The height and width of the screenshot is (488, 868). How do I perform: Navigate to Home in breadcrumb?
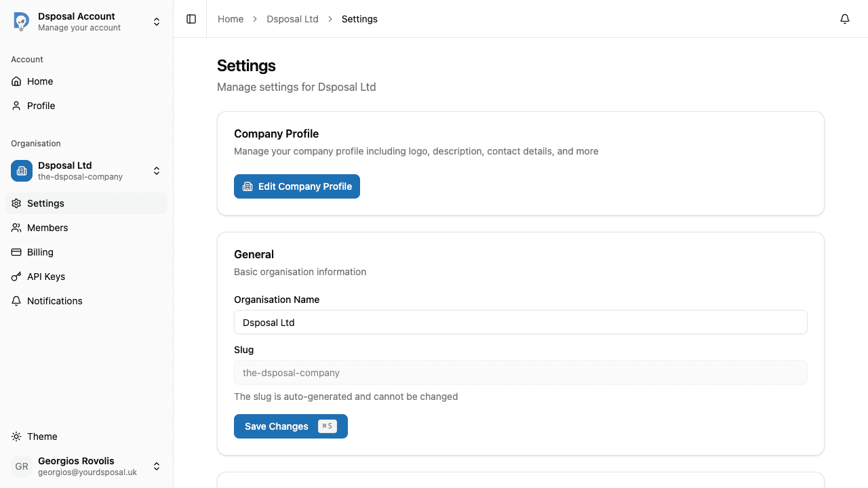[231, 19]
